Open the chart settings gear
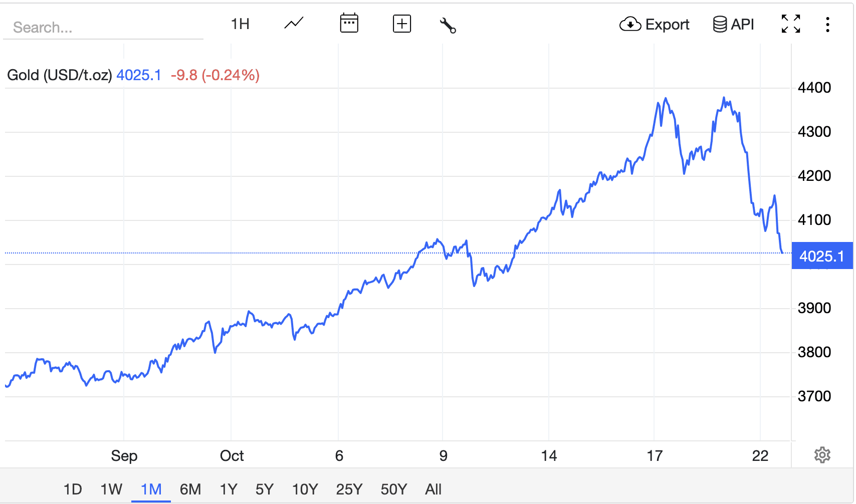 pyautogui.click(x=822, y=455)
